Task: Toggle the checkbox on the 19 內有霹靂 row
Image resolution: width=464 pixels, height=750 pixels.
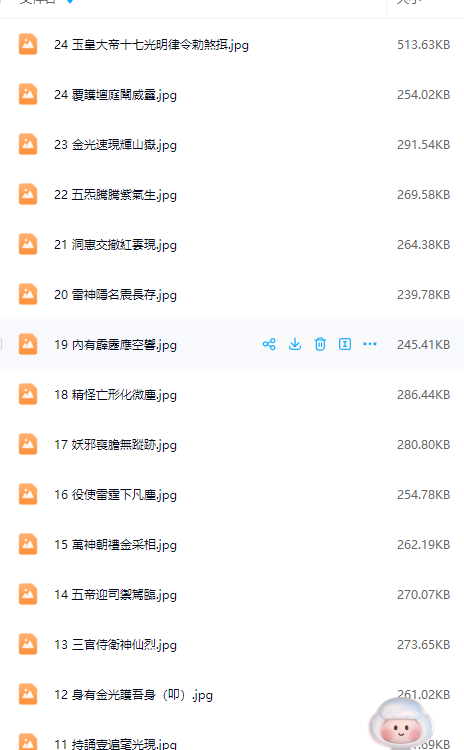Action: (x=0, y=344)
